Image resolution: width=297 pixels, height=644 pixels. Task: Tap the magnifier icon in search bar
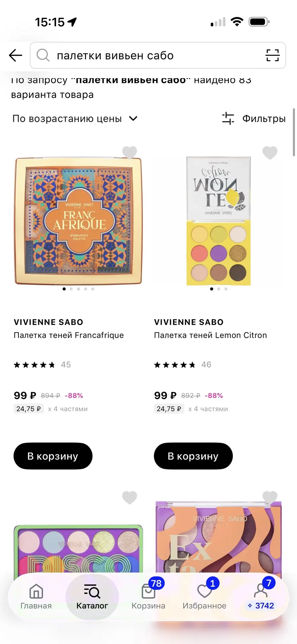click(43, 55)
